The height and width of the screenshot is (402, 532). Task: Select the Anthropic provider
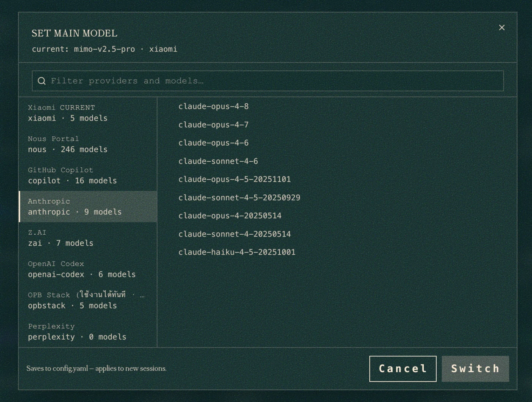(x=88, y=207)
